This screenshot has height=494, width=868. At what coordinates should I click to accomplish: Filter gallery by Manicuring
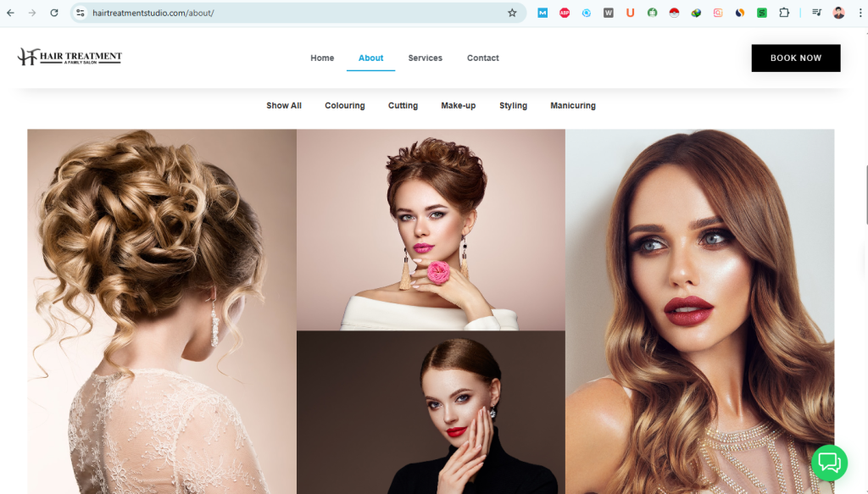coord(572,106)
